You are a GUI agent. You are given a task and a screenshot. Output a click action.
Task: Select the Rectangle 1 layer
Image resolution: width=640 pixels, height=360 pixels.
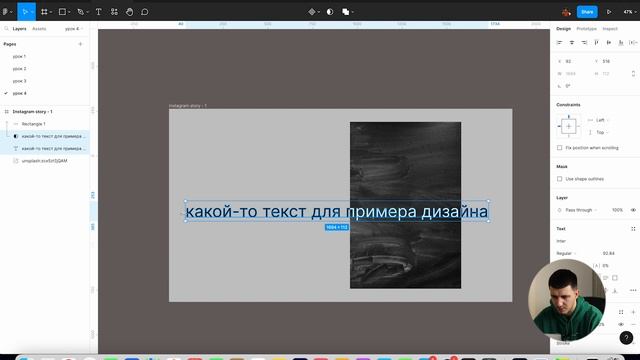point(33,124)
